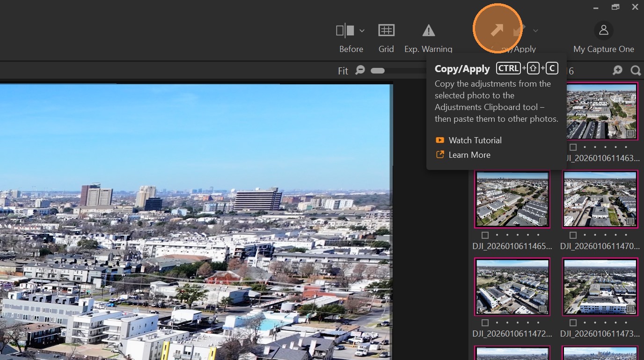The image size is (644, 360).
Task: Click the badge icon on the DJI_2026010611465 thumbnail
Action: point(543,221)
